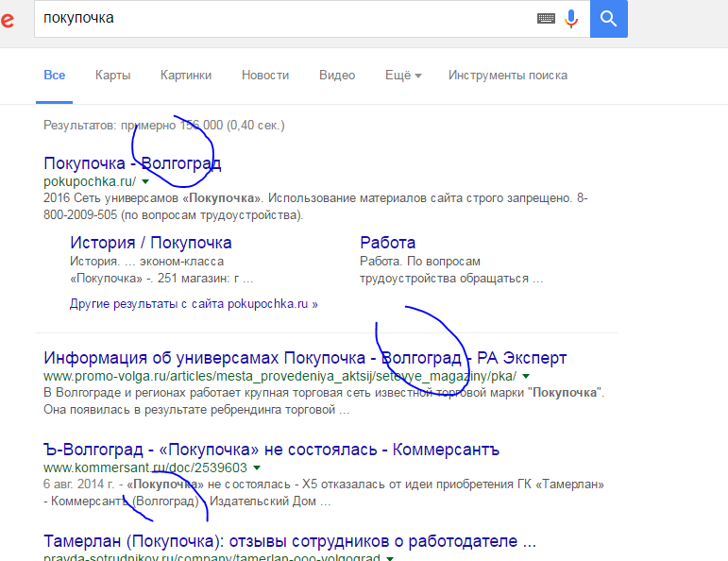The width and height of the screenshot is (728, 561).
Task: Expand the Ещё dropdown menu
Action: tap(403, 76)
